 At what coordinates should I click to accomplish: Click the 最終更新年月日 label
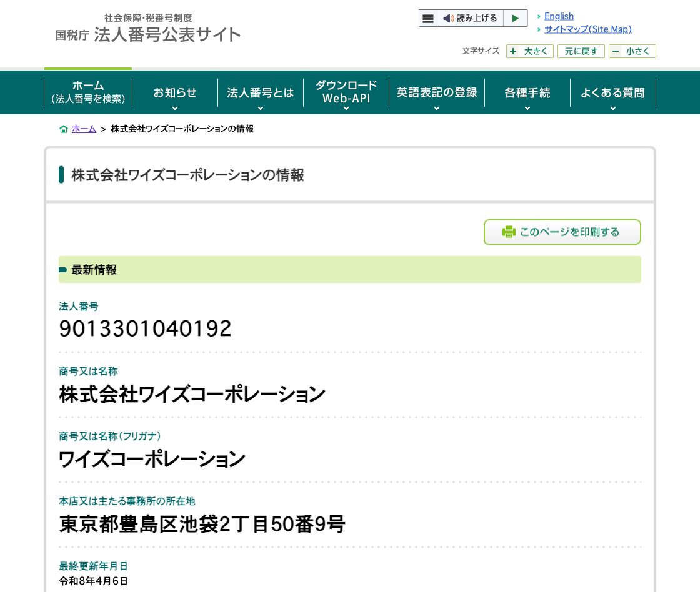[x=93, y=566]
